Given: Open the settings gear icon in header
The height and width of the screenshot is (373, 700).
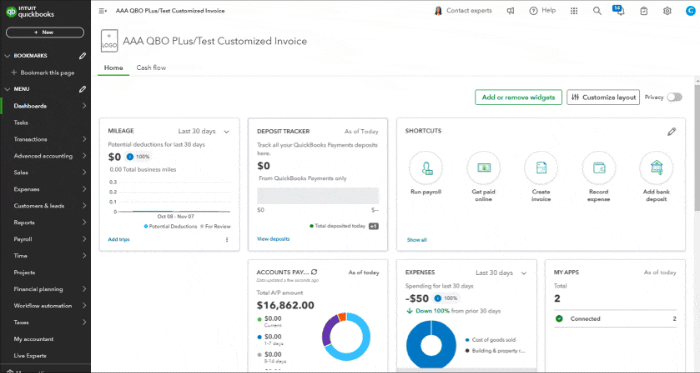Looking at the screenshot, I should coord(667,11).
